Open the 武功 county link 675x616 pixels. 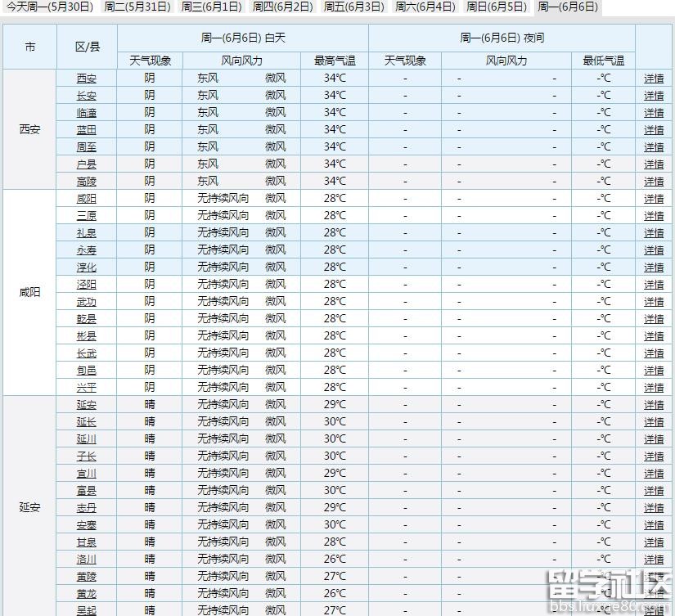[86, 302]
